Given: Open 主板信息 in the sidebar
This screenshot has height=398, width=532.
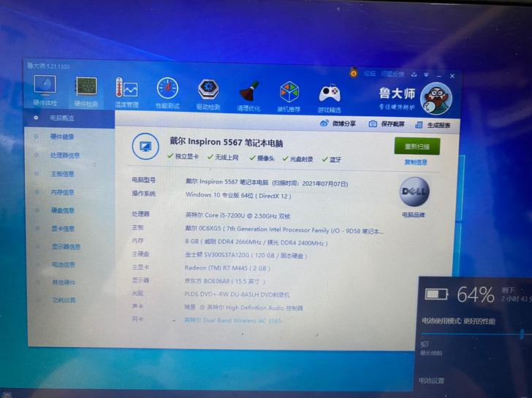Looking at the screenshot, I should (x=62, y=174).
